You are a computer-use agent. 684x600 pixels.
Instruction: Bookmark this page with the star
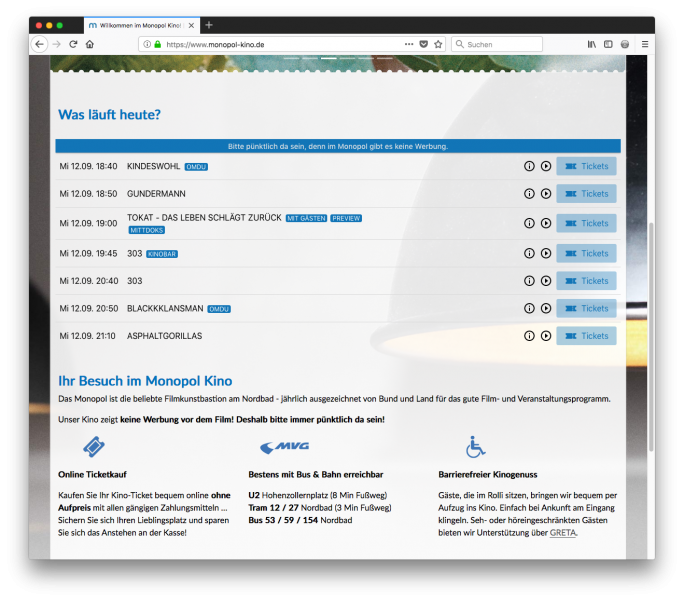438,44
